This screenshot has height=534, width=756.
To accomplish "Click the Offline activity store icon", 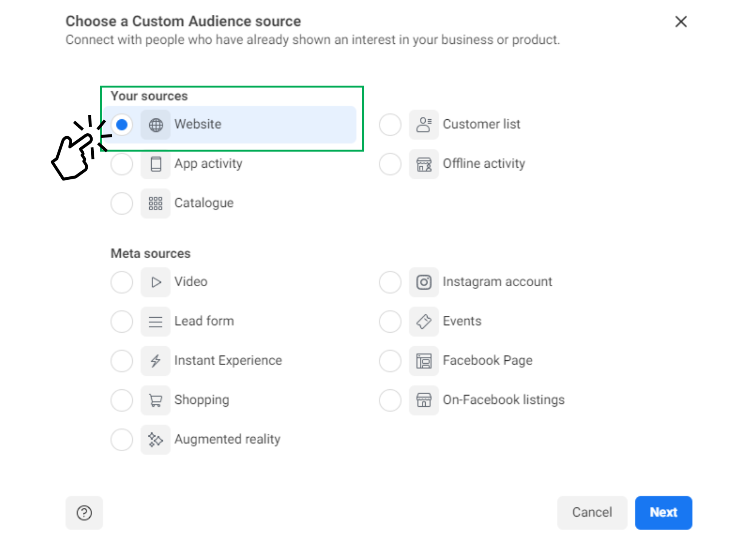I will click(424, 164).
